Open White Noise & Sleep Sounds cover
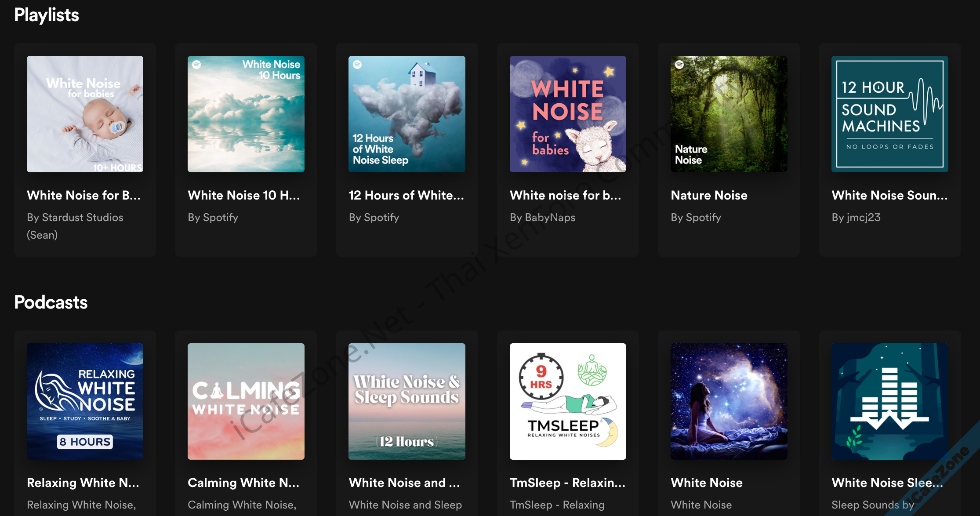This screenshot has width=980, height=516. (407, 401)
